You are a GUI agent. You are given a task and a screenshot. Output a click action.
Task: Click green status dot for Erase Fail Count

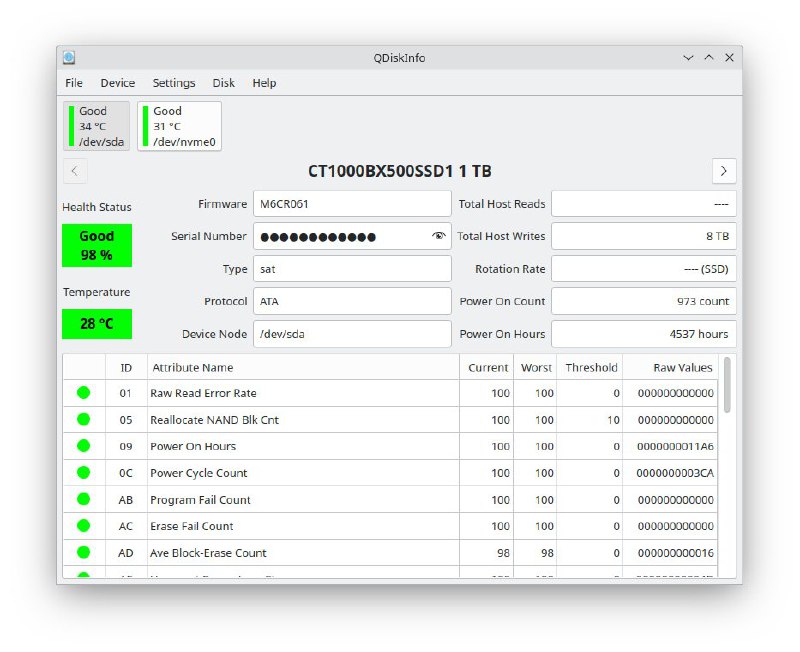[x=83, y=526]
